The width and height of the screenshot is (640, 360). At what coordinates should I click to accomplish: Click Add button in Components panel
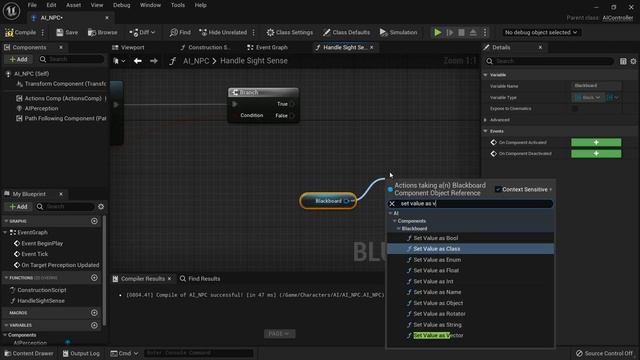click(18, 59)
